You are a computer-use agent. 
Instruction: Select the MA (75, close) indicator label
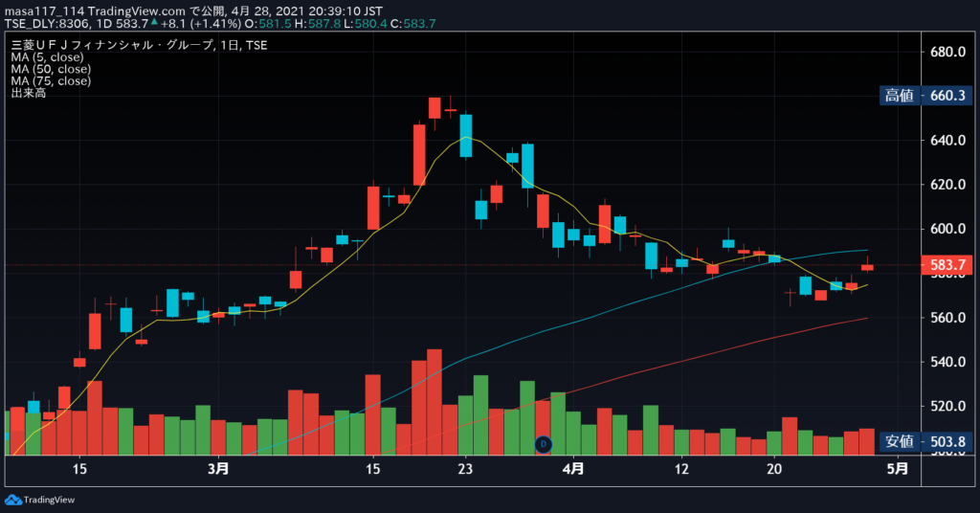pos(51,80)
